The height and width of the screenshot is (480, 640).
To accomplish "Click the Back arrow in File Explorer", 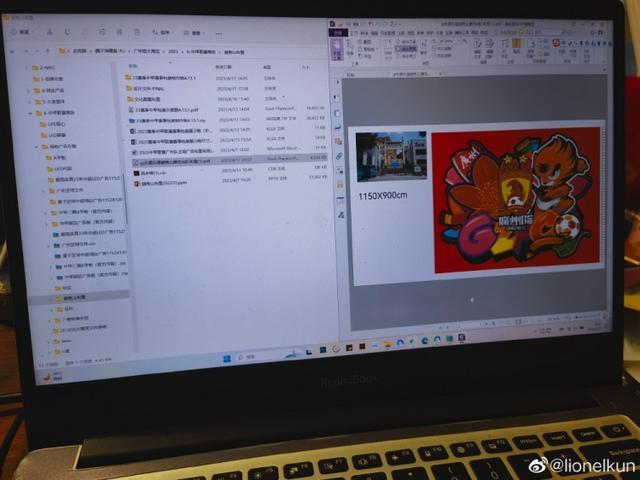I will tap(12, 51).
